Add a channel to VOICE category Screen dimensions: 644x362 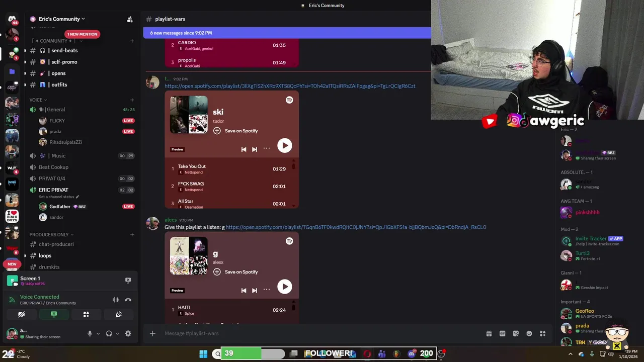(132, 100)
